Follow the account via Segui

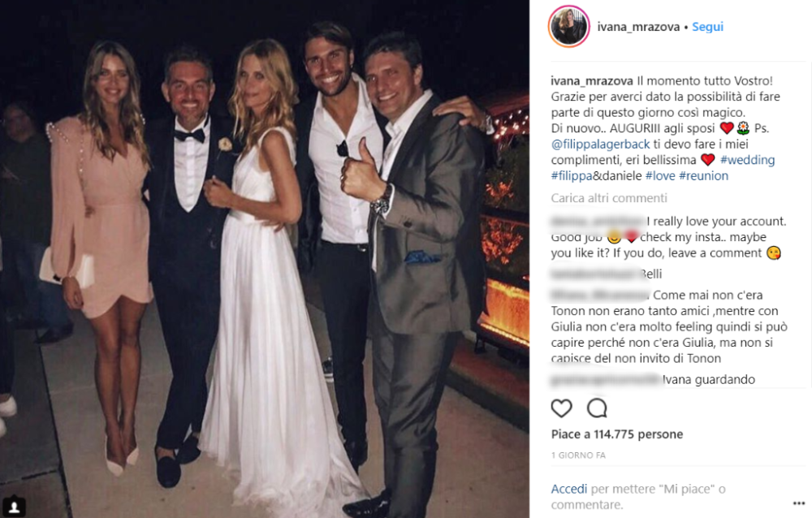coord(707,27)
